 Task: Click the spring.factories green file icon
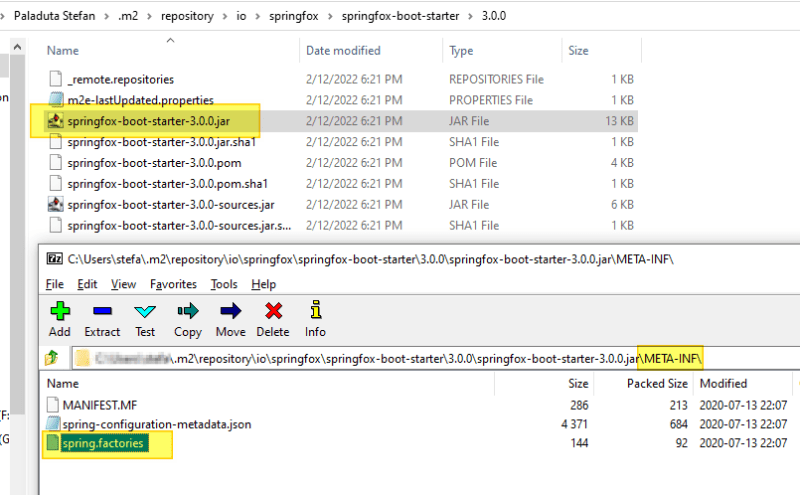point(53,443)
